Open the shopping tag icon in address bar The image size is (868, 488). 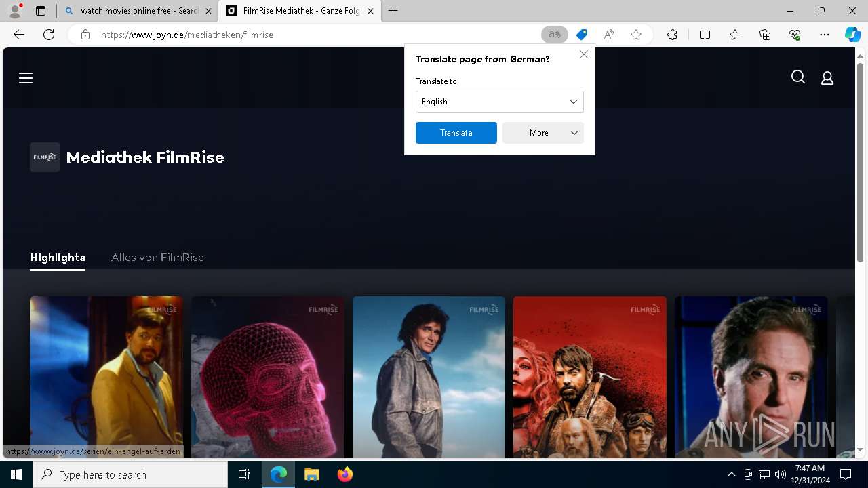click(x=582, y=35)
